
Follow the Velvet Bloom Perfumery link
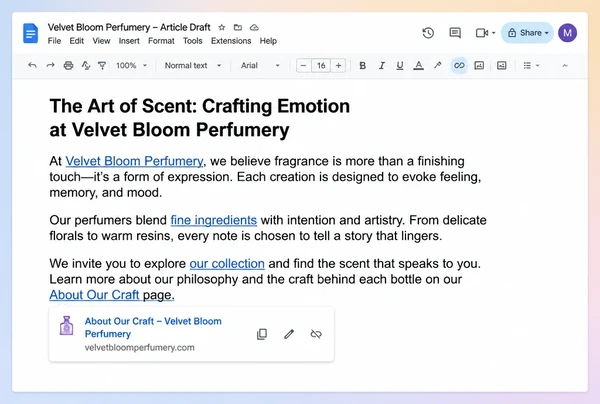(134, 161)
